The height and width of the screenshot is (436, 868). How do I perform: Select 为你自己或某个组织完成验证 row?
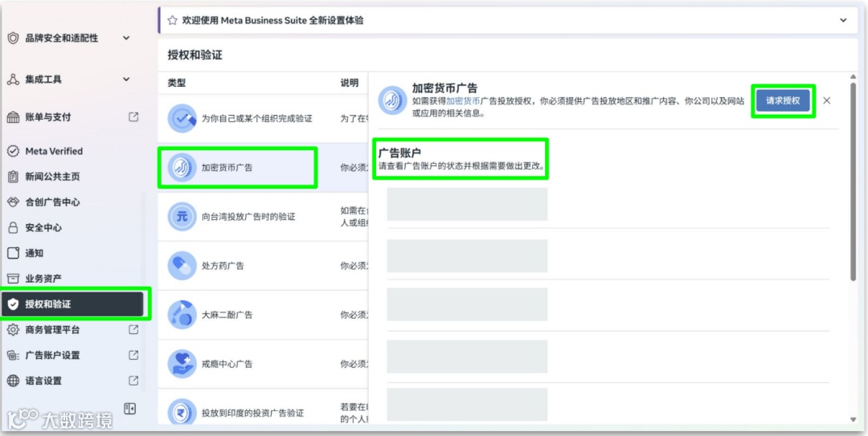263,118
